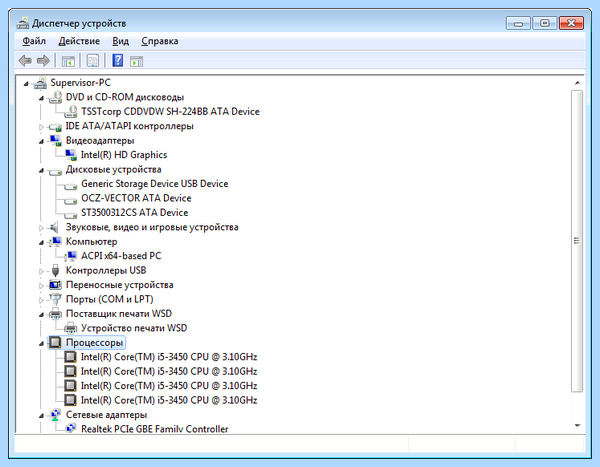Collapse the Supervisor-PC root node
The width and height of the screenshot is (600, 467).
pyautogui.click(x=26, y=83)
